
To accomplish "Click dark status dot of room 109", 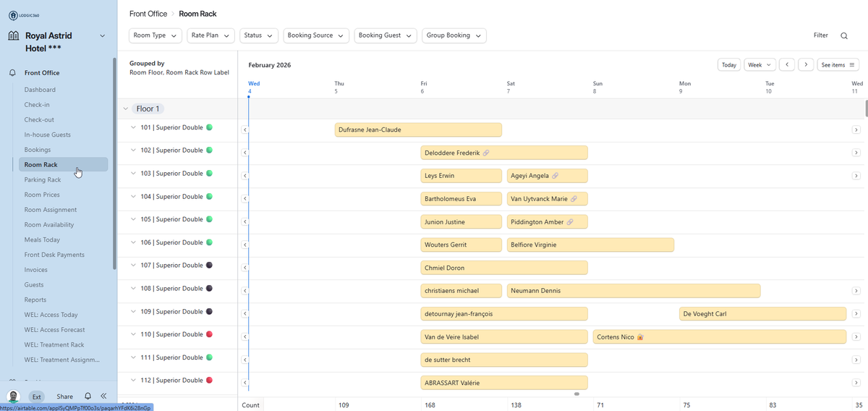I will 209,311.
